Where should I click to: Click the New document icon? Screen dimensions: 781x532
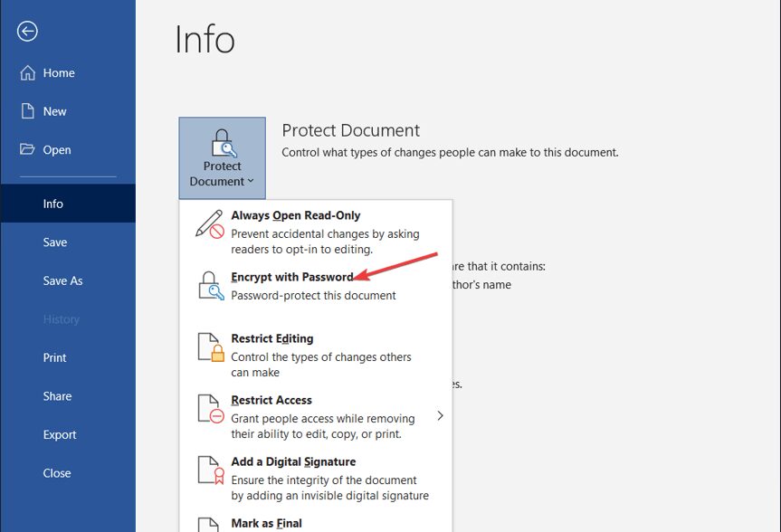click(28, 111)
